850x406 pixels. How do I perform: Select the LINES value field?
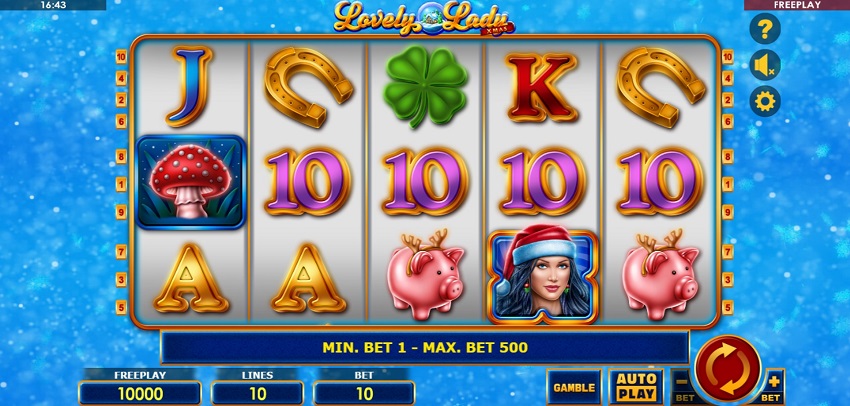pyautogui.click(x=257, y=393)
